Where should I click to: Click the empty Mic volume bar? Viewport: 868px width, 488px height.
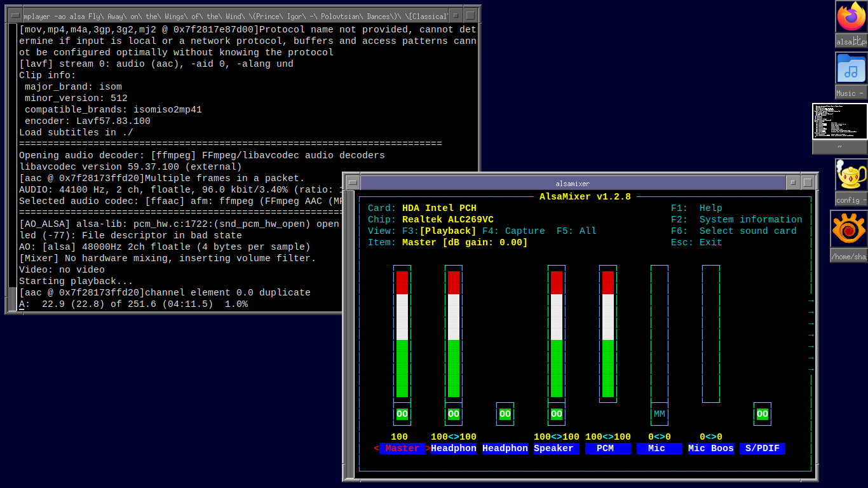click(660, 334)
